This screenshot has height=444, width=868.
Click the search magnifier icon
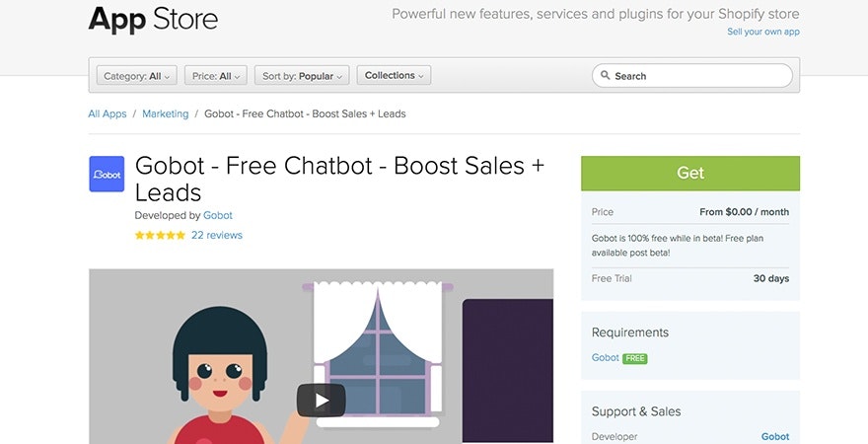pyautogui.click(x=605, y=75)
